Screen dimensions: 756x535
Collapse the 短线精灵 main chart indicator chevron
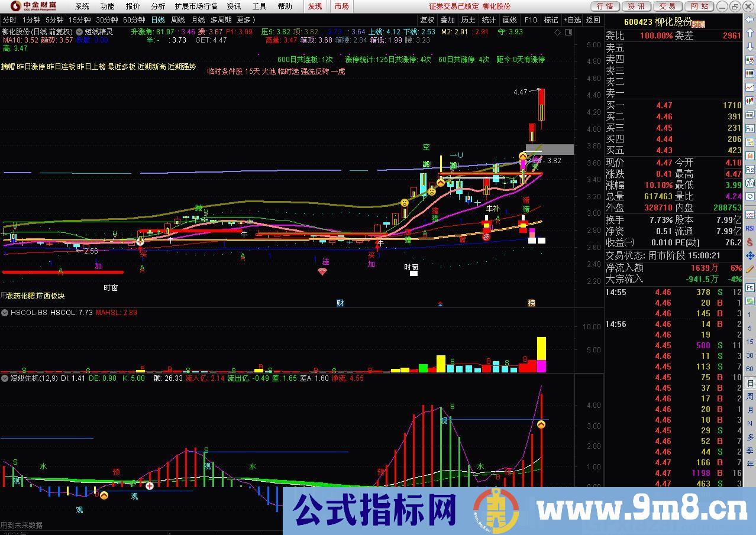point(80,31)
